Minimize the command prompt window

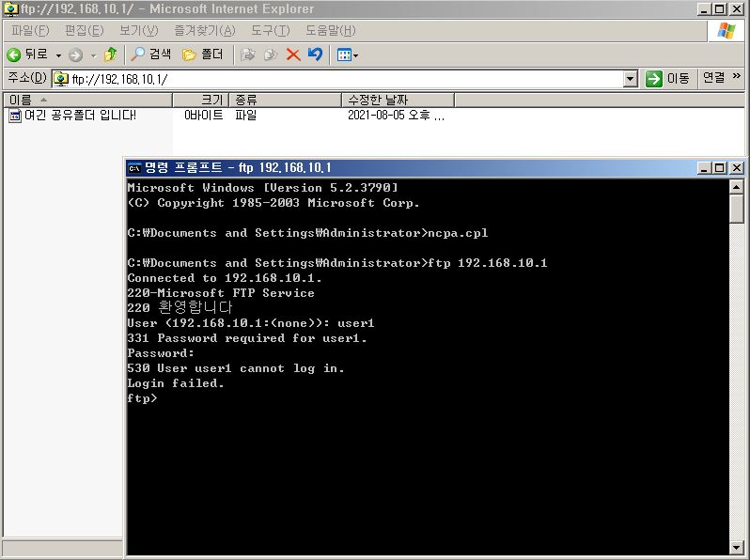click(x=704, y=168)
